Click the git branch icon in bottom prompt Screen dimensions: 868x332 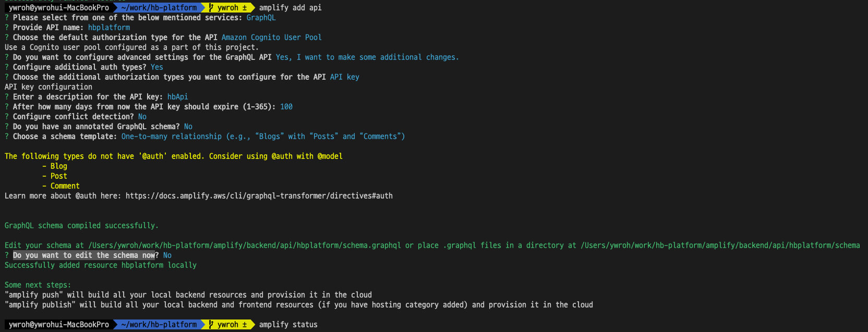tap(211, 325)
